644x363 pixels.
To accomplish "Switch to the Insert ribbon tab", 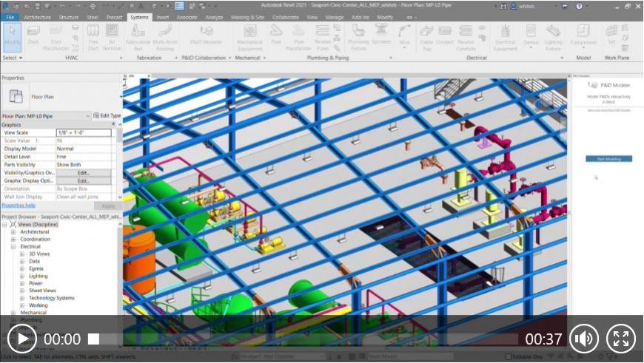I will point(163,17).
